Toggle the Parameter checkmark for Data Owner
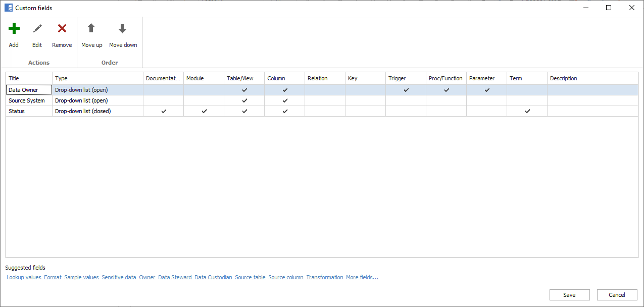 486,89
